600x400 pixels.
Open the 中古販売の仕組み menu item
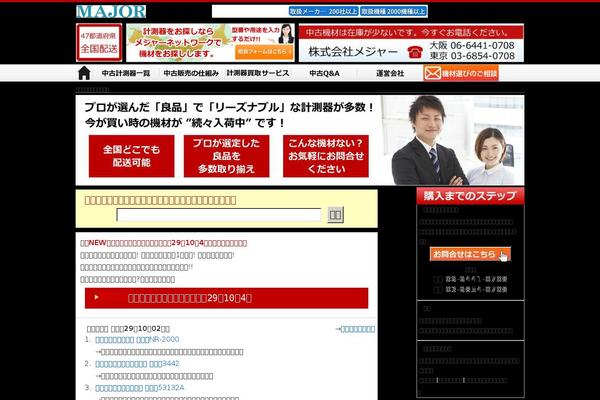point(191,73)
